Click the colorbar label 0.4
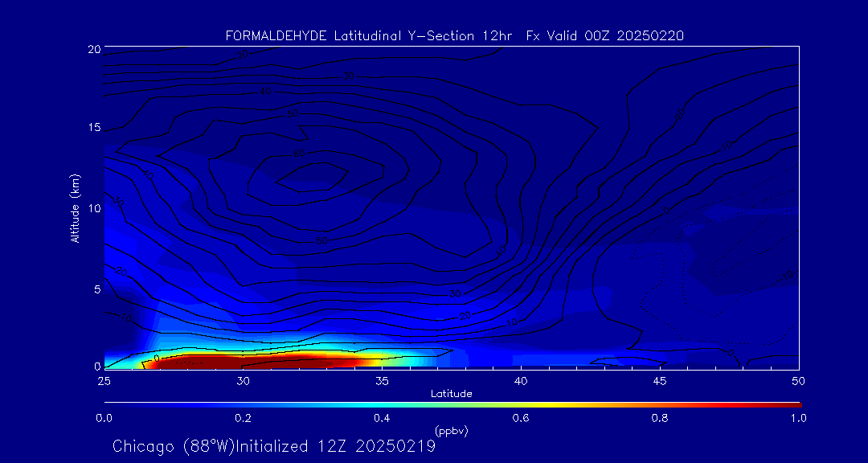 382,419
